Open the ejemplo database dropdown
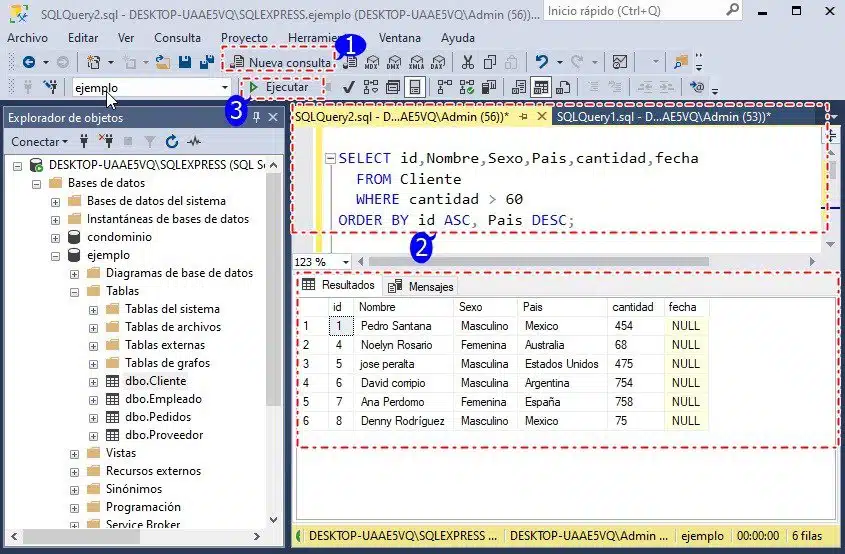The width and height of the screenshot is (845, 554). click(224, 88)
